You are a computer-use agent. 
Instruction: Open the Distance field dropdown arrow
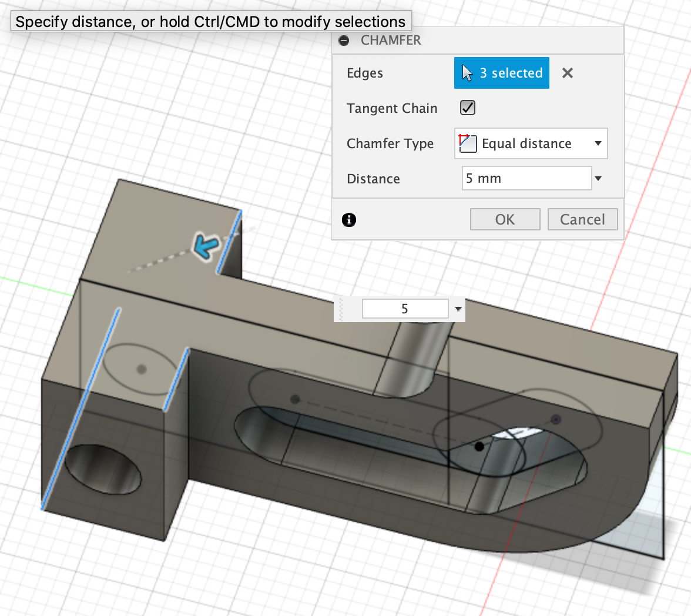pyautogui.click(x=598, y=179)
